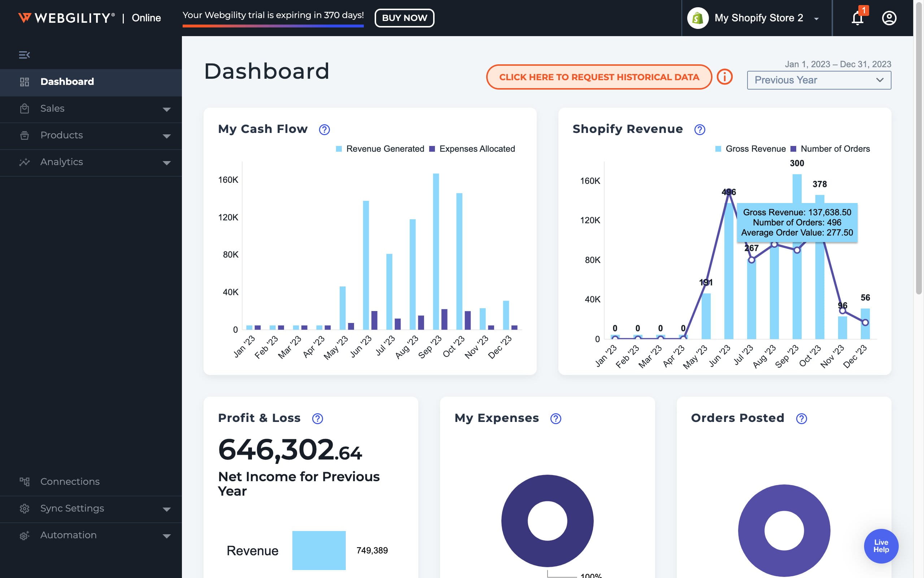The width and height of the screenshot is (924, 578).
Task: Click the Sep '23 revenue bar in Cash Flow
Action: pyautogui.click(x=436, y=251)
